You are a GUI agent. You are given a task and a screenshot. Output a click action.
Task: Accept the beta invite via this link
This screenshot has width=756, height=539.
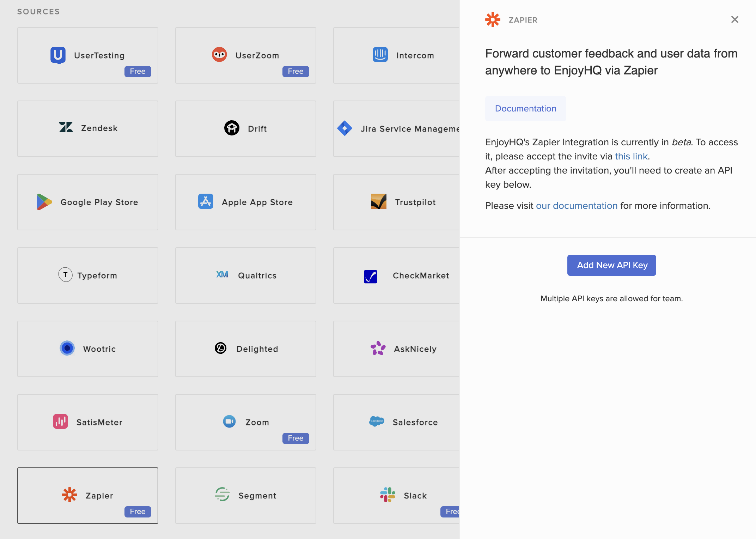point(631,156)
